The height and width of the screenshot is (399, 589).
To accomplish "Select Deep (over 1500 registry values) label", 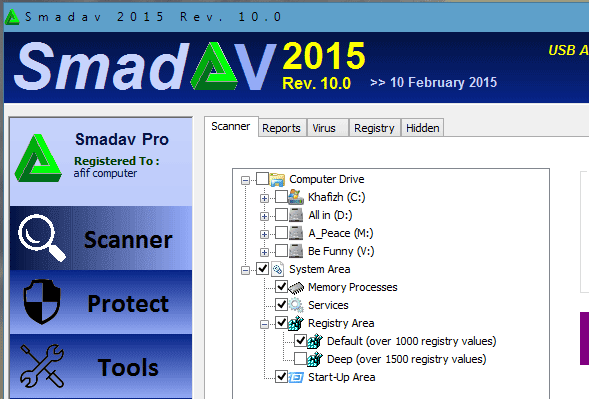I will [x=406, y=360].
